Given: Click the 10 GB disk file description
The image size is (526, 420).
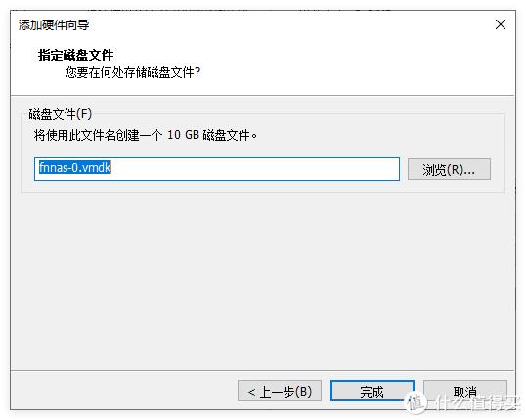Looking at the screenshot, I should coord(146,135).
